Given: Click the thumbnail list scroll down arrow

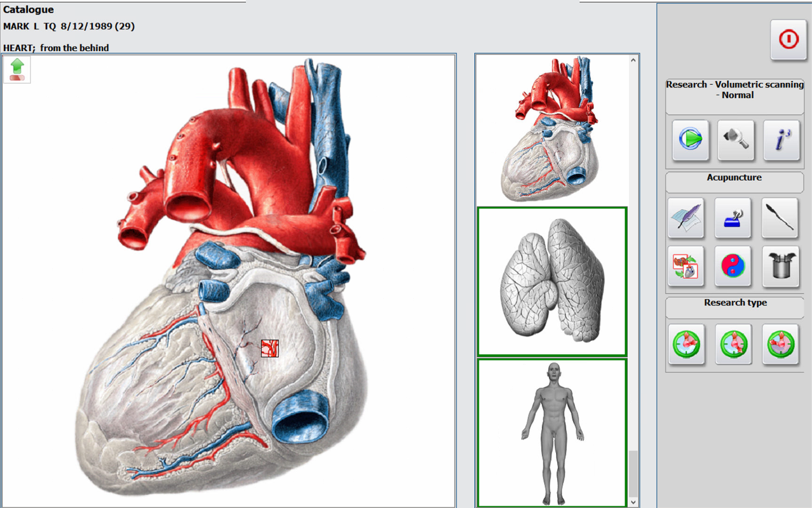Looking at the screenshot, I should coord(633,502).
